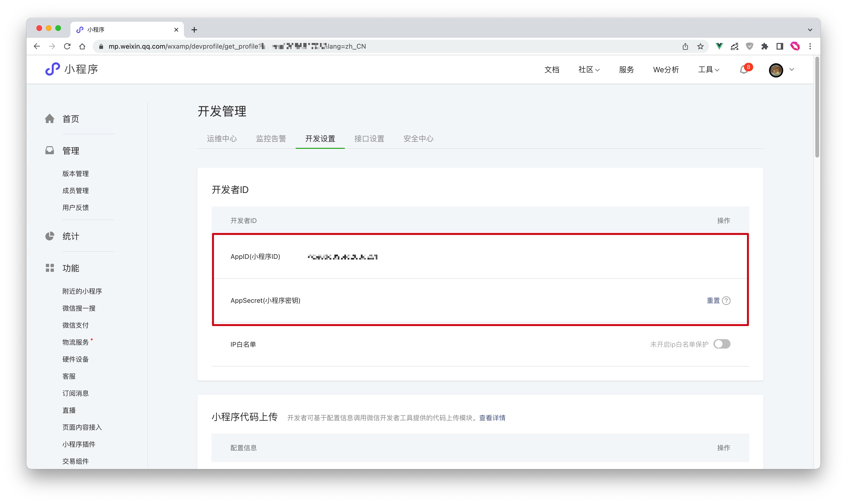Image resolution: width=847 pixels, height=504 pixels.
Task: Click the 统计 pie chart icon
Action: coord(50,236)
